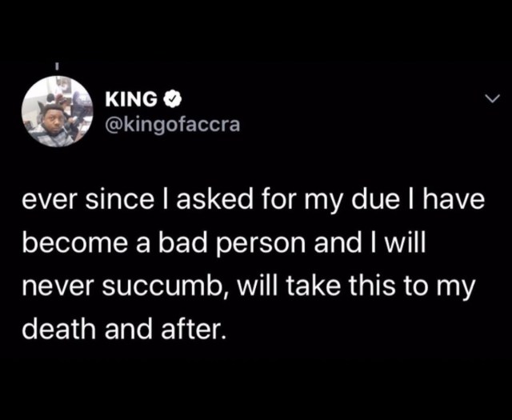Click the last line "death and after."
This screenshot has height=420, width=512.
click(x=123, y=327)
